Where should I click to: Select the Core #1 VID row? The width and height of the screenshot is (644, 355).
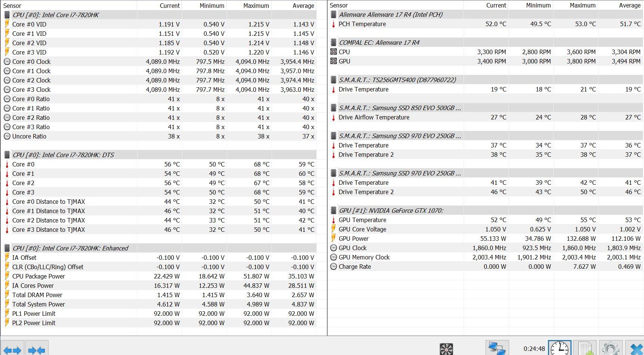(x=159, y=34)
